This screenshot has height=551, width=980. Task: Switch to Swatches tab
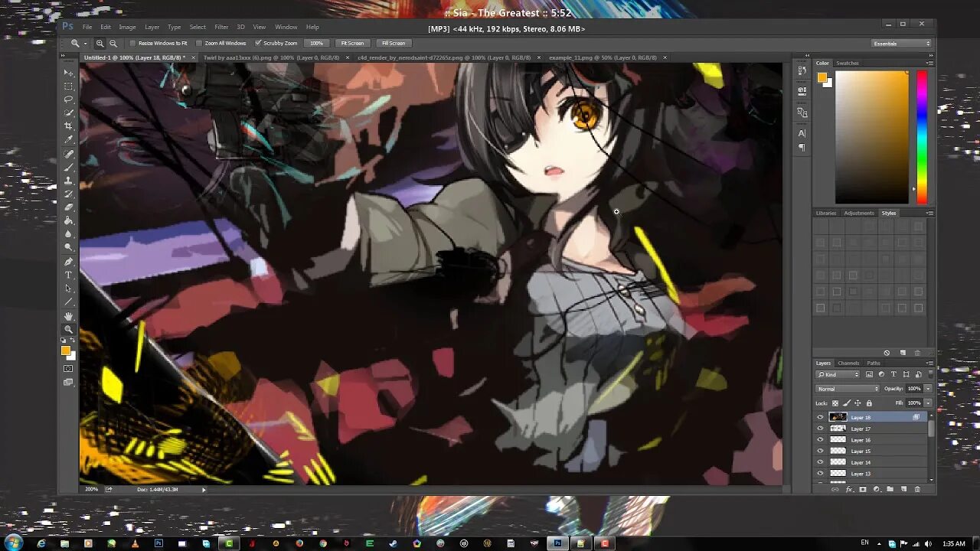tap(848, 63)
